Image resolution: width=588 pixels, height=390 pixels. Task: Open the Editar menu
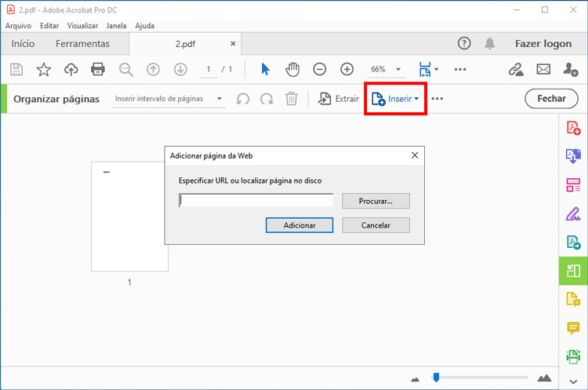(x=49, y=26)
